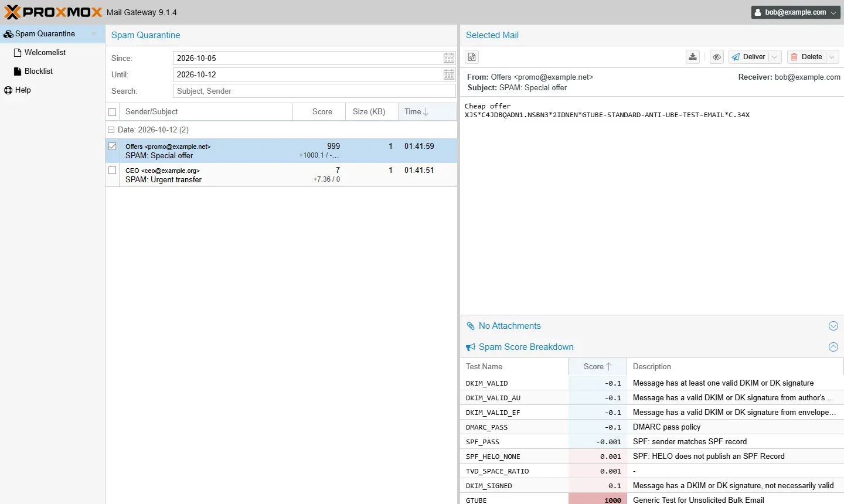The width and height of the screenshot is (844, 504).
Task: Collapse the Spam Score Breakdown panel
Action: 833,347
